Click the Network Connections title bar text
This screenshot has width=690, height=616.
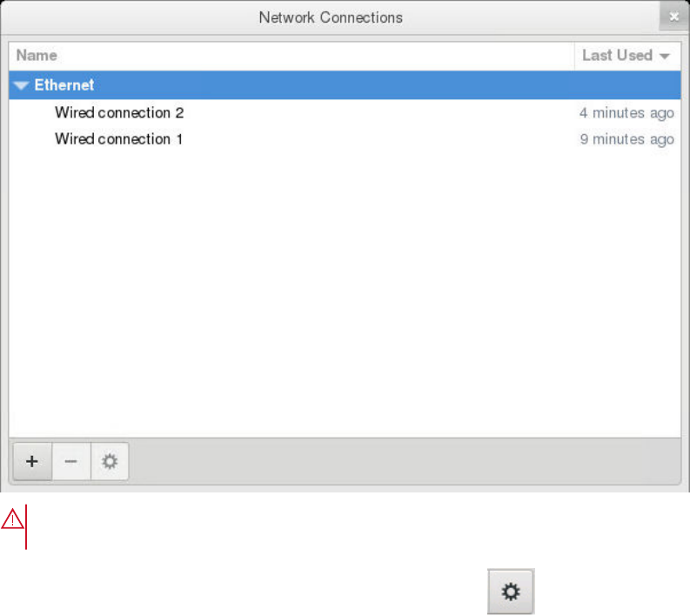pyautogui.click(x=331, y=17)
